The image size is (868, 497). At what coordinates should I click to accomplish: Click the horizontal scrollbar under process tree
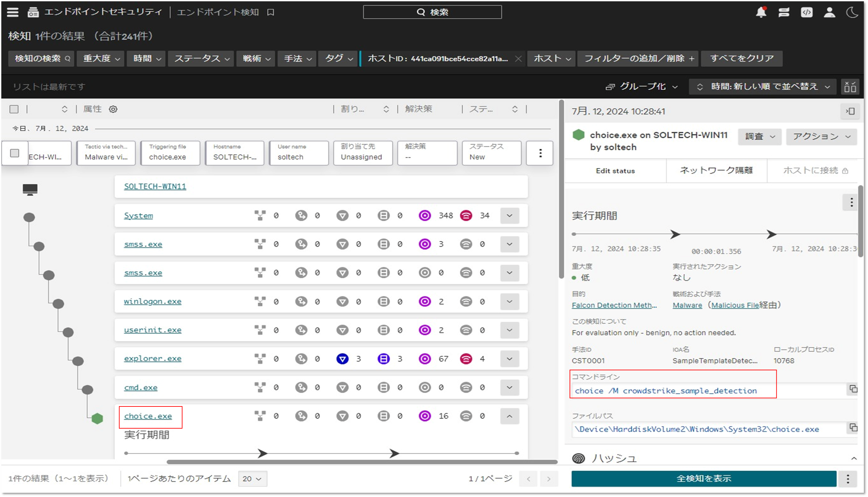tap(362, 462)
